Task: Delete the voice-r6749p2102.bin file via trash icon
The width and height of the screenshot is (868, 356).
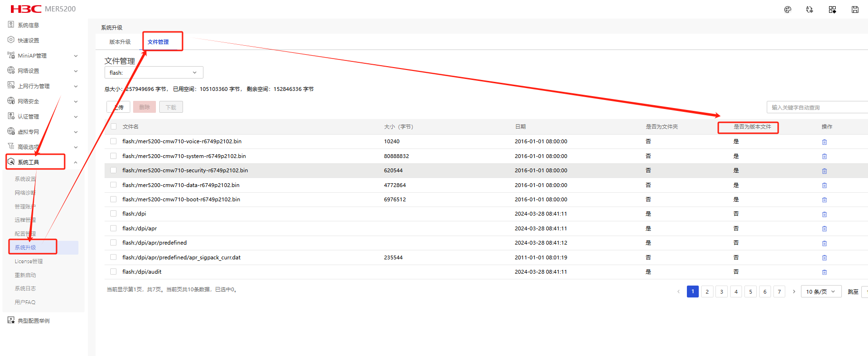Action: pos(824,142)
